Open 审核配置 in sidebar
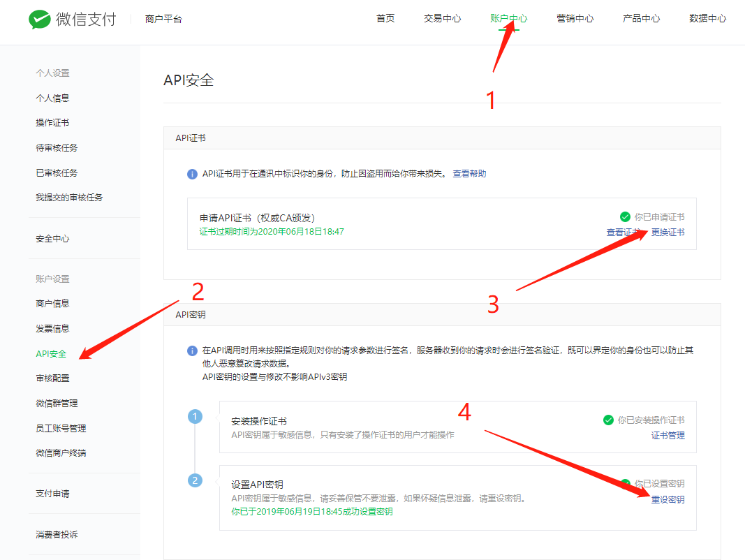This screenshot has width=745, height=560. pos(53,378)
